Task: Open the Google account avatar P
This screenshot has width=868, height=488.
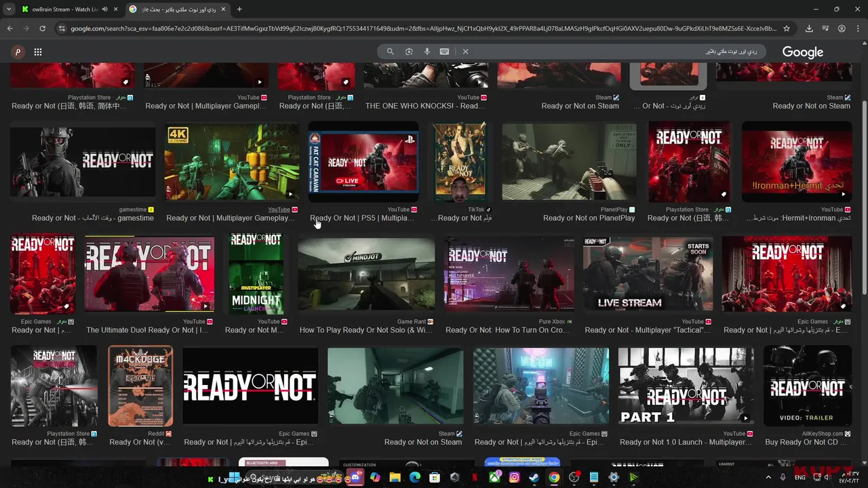Action: [18, 52]
